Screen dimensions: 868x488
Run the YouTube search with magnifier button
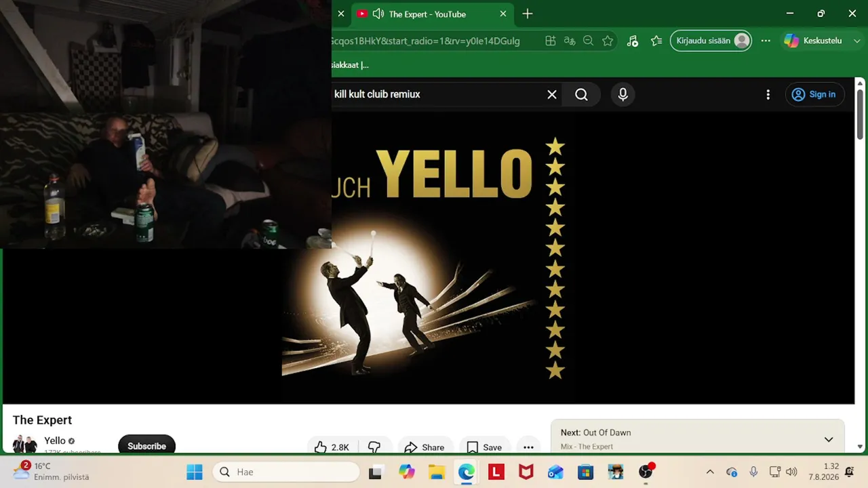point(582,95)
